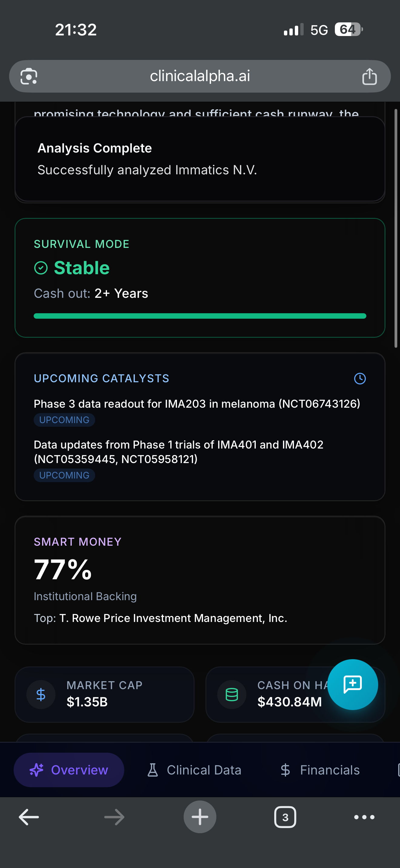Tap the dollar icon in Market Cap card
This screenshot has height=868, width=400.
click(x=41, y=695)
